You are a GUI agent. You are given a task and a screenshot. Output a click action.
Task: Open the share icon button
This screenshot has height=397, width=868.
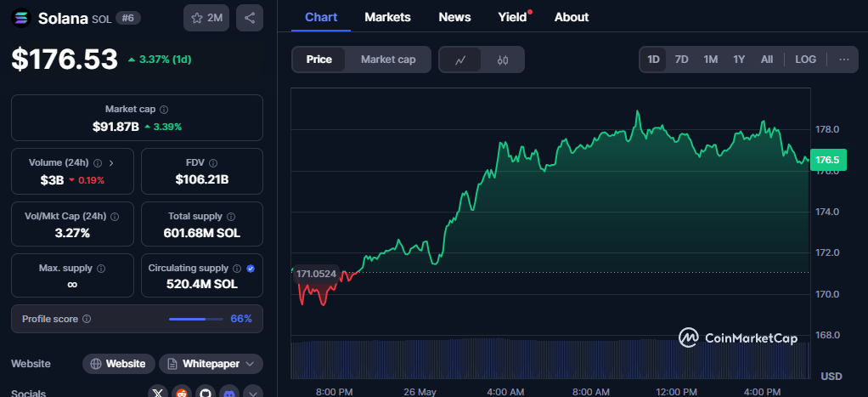pyautogui.click(x=250, y=18)
